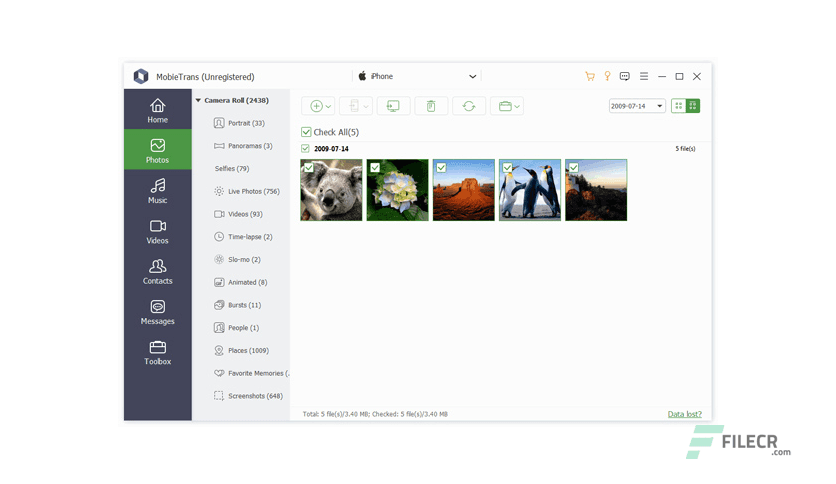Uncheck the desert photo checkbox

tap(441, 167)
